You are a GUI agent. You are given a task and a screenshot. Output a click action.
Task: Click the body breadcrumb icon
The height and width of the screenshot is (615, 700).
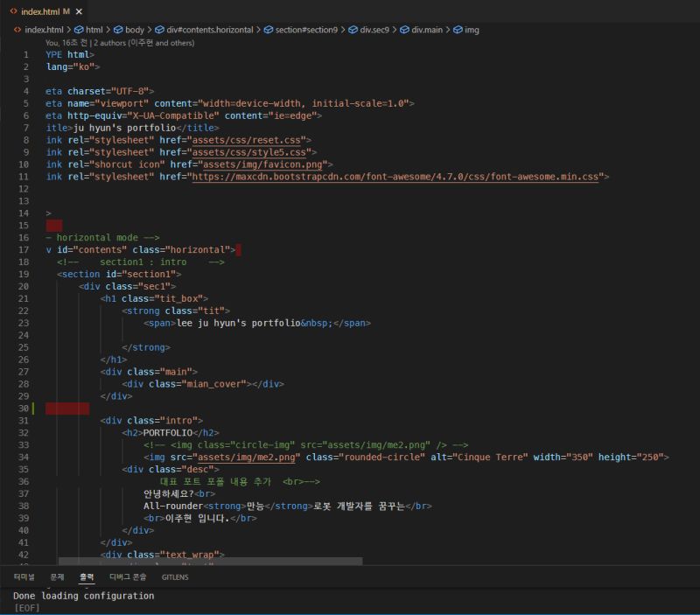coord(118,29)
